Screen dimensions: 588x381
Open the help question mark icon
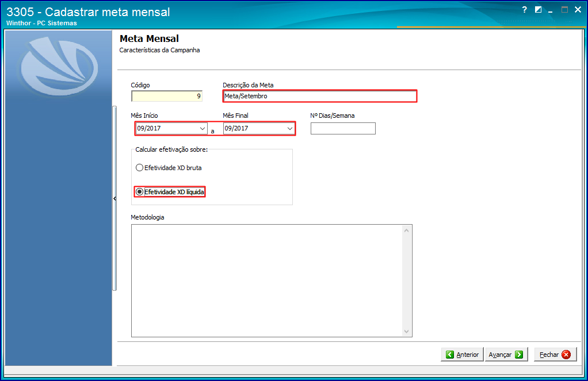pos(524,10)
